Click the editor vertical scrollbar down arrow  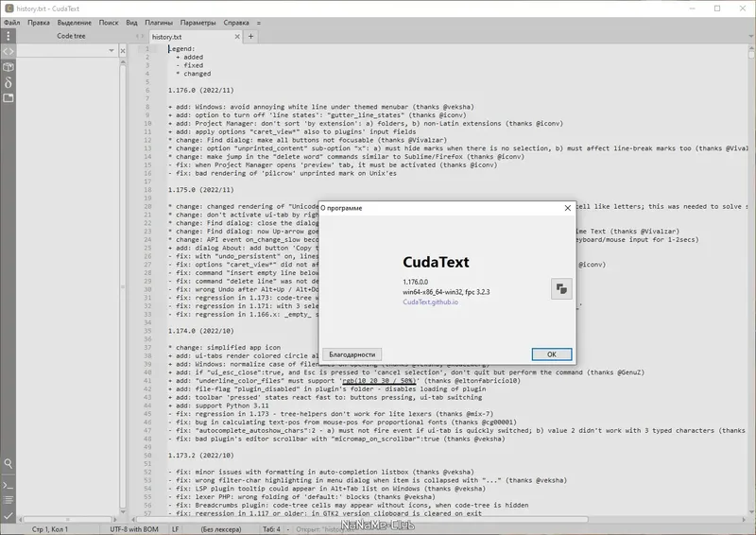pos(751,512)
